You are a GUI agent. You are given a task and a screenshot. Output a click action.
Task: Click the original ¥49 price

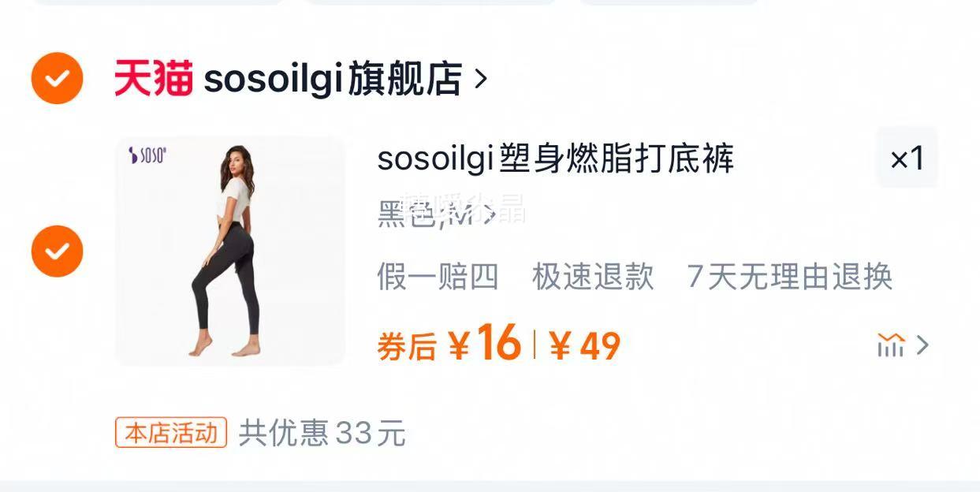pos(585,345)
